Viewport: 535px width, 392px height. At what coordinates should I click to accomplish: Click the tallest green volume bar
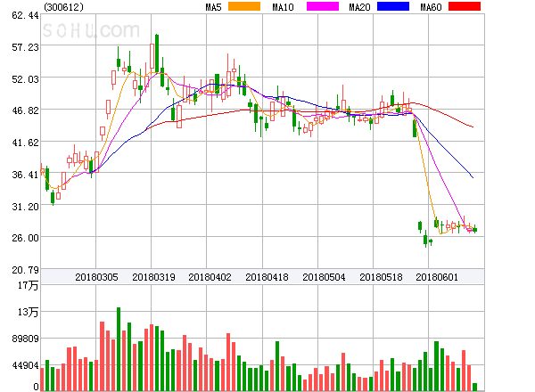click(x=119, y=349)
